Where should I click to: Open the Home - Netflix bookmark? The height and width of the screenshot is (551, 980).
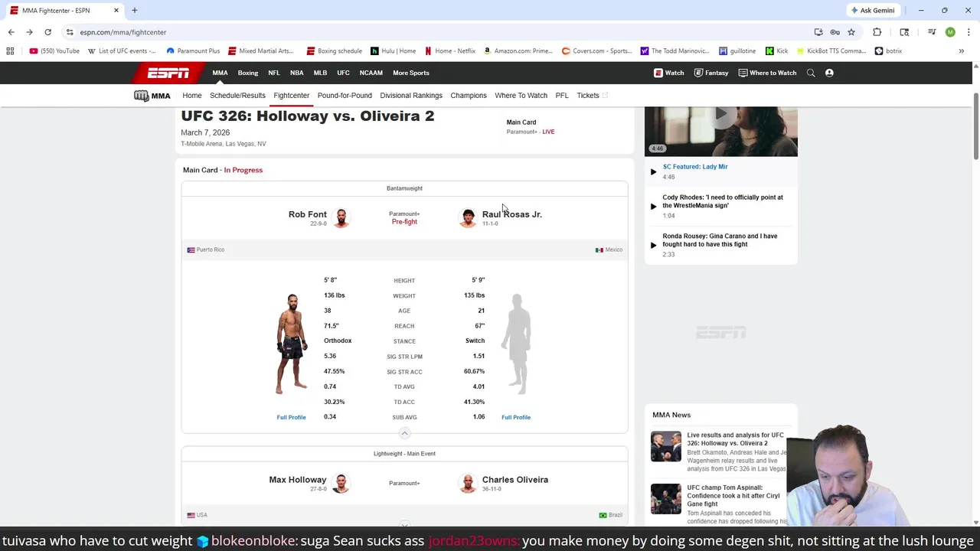tap(450, 51)
